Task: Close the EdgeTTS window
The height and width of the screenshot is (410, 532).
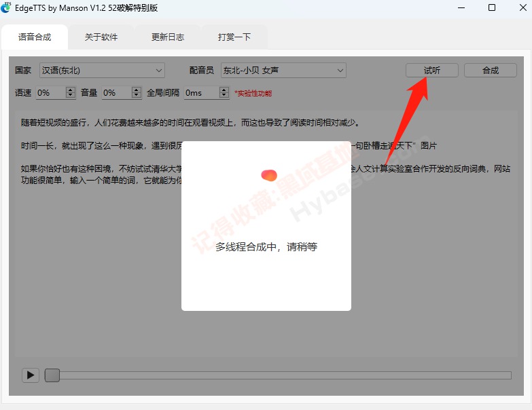Action: point(523,7)
